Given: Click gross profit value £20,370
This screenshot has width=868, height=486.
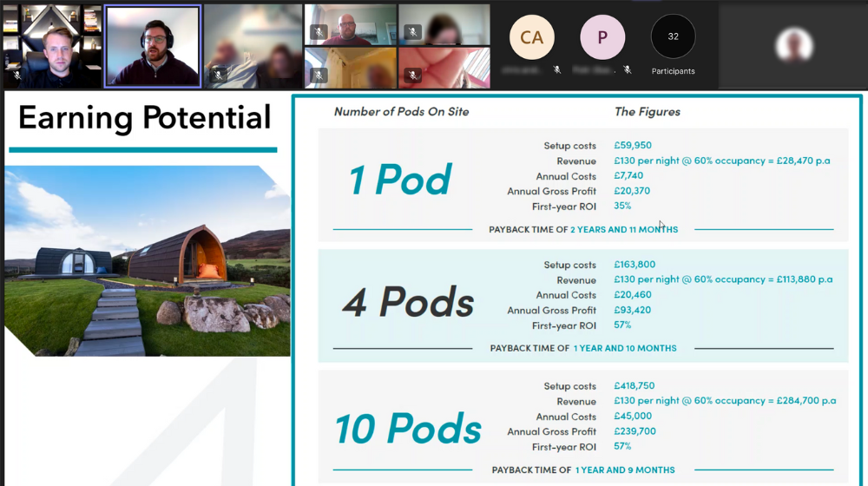Looking at the screenshot, I should click(x=632, y=190).
